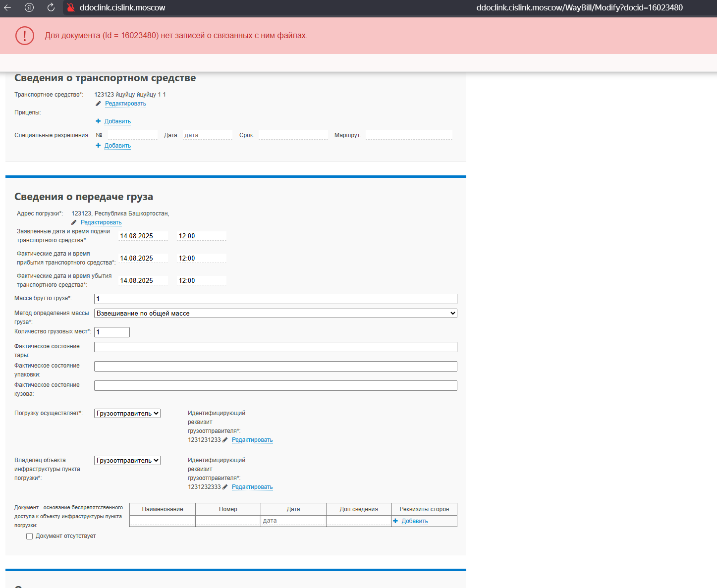Viewport: 717px width, 588px height.
Task: Click pencil icon next to 1231231233
Action: (225, 440)
